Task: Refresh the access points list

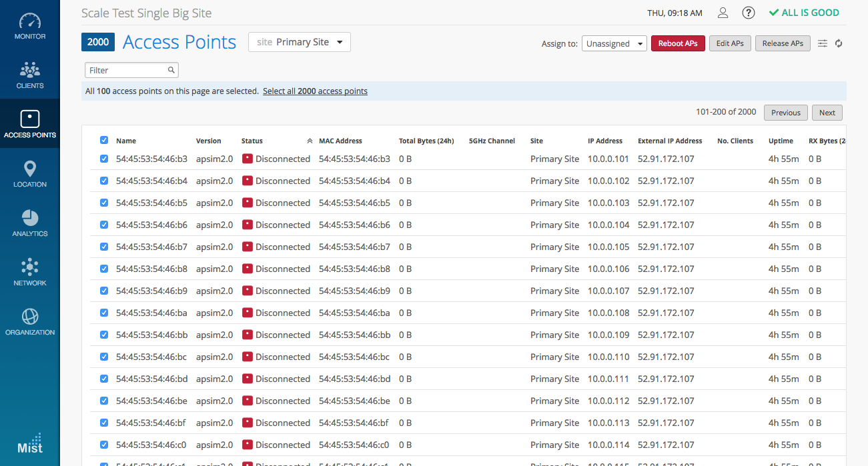Action: [x=839, y=43]
